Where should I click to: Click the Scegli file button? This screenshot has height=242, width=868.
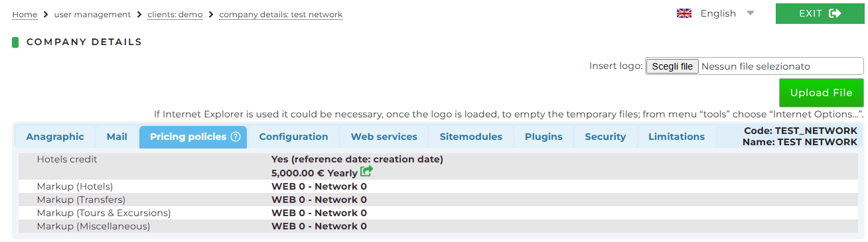point(672,66)
